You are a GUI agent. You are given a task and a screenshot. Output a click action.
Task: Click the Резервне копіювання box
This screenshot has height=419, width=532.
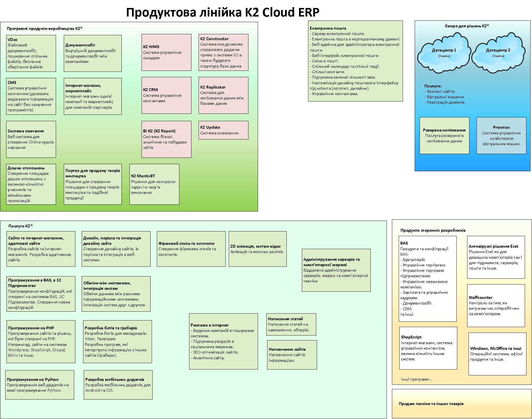pyautogui.click(x=444, y=135)
